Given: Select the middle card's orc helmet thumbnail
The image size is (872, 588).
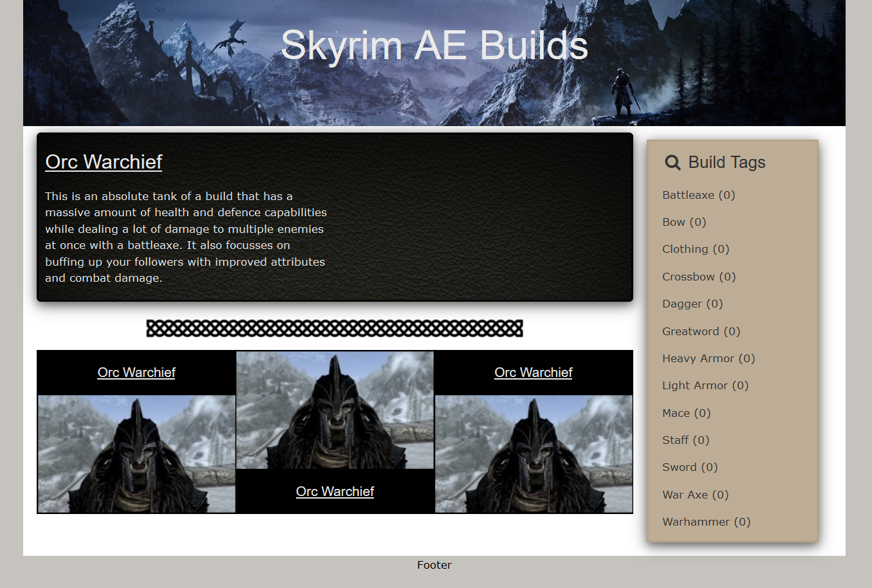Looking at the screenshot, I should tap(335, 410).
